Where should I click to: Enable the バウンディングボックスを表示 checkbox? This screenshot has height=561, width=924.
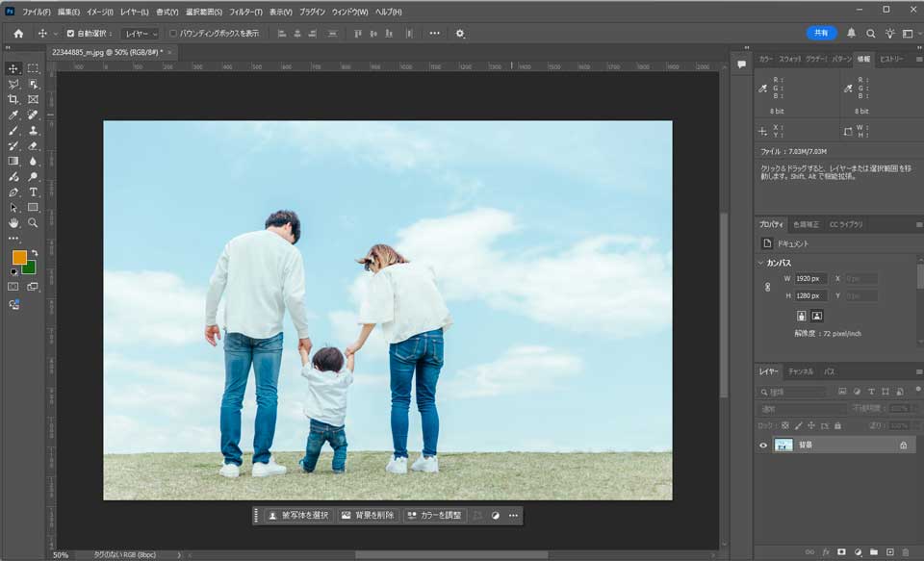172,34
